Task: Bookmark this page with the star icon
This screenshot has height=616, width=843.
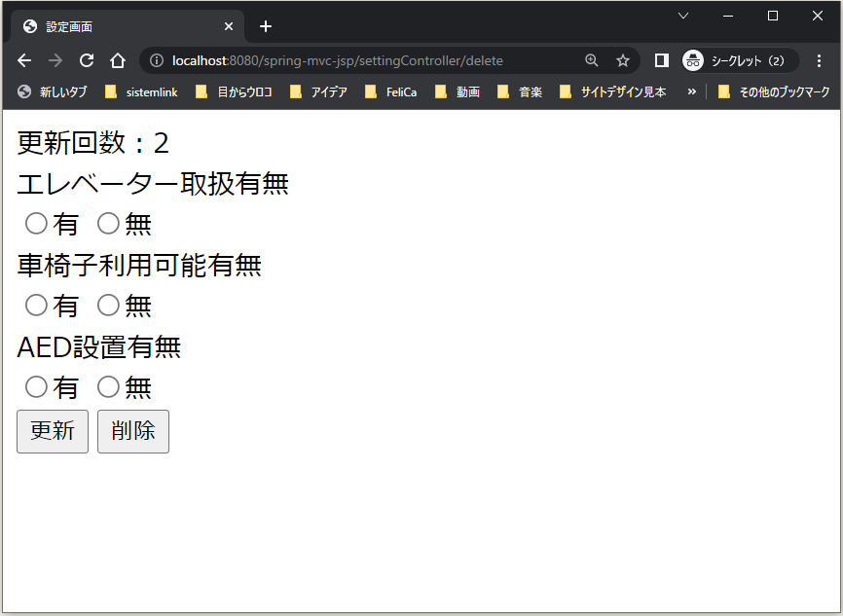Action: [x=622, y=59]
